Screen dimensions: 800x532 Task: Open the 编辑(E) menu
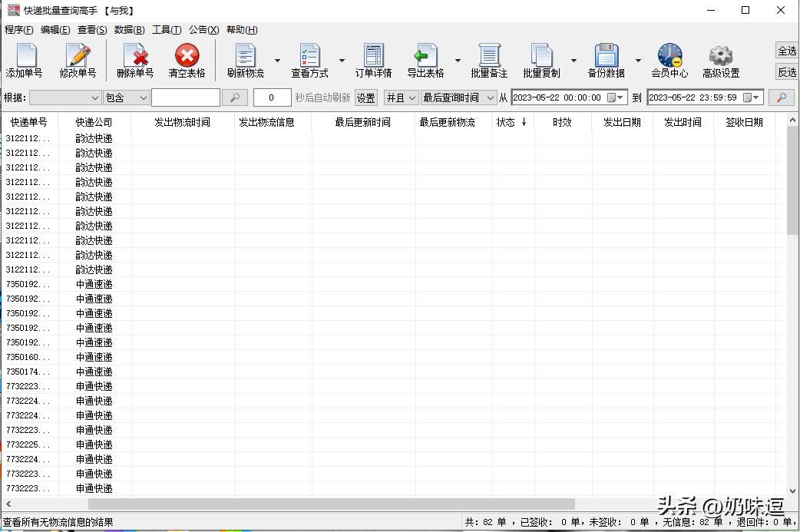point(55,30)
